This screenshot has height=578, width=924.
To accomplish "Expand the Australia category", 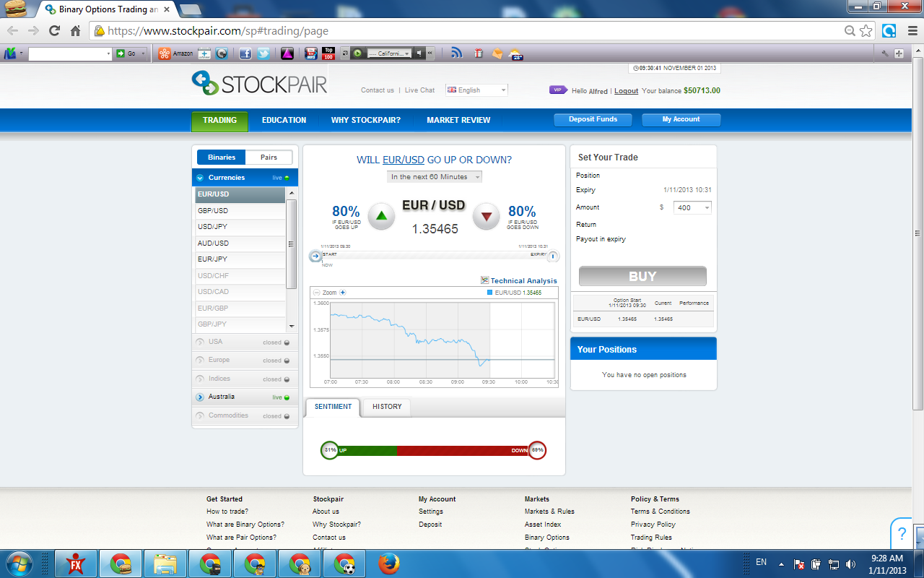I will click(x=245, y=397).
